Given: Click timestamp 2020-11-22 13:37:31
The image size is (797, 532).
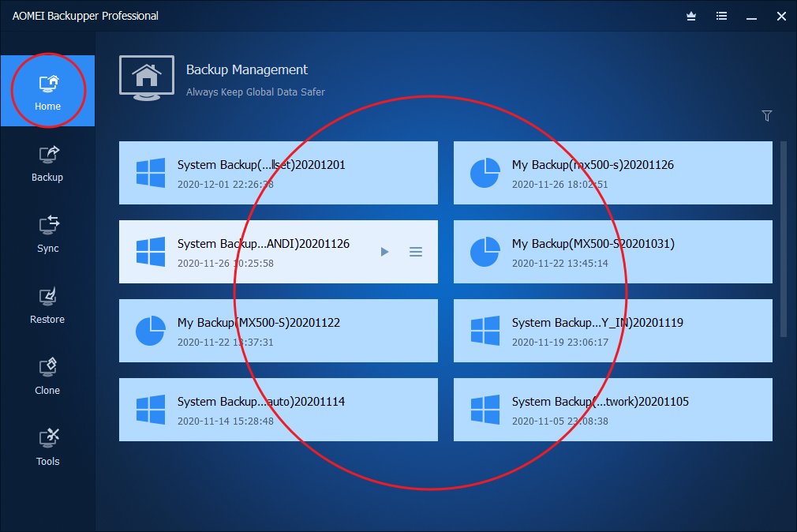Looking at the screenshot, I should pos(225,343).
